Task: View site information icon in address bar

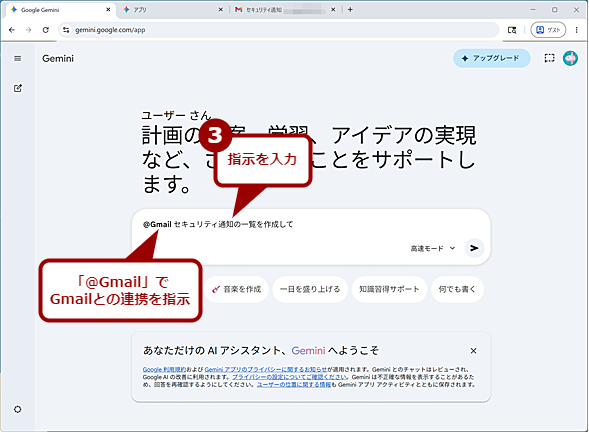Action: (66, 30)
